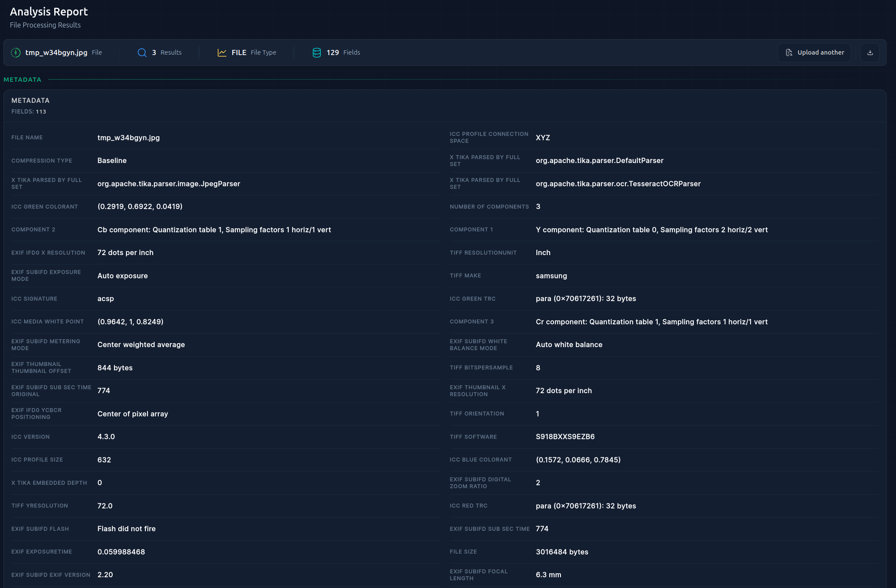Click the EXIF Thumbnail X Resolution value
The height and width of the screenshot is (588, 896).
[x=564, y=391]
